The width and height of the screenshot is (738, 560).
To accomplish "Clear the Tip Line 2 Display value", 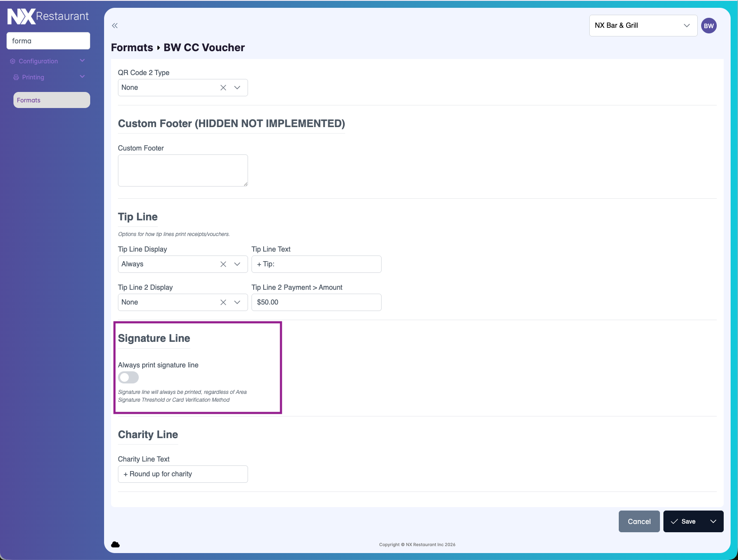I will point(223,302).
